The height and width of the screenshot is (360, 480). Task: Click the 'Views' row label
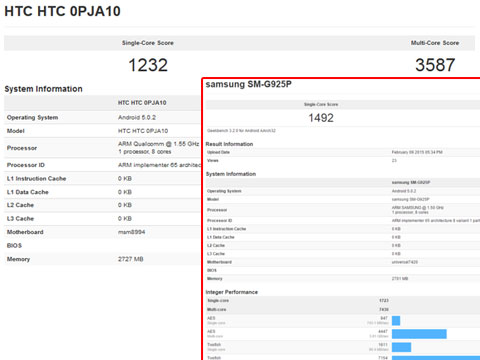(213, 161)
